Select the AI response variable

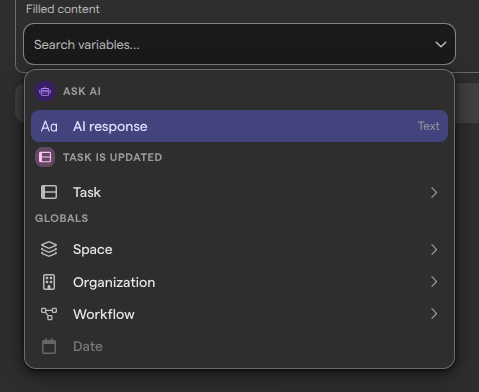pos(239,126)
